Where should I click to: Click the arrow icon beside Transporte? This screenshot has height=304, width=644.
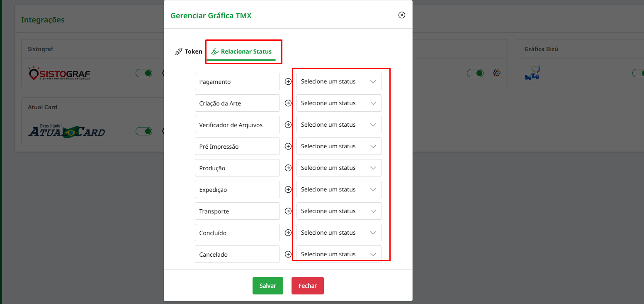pos(288,211)
